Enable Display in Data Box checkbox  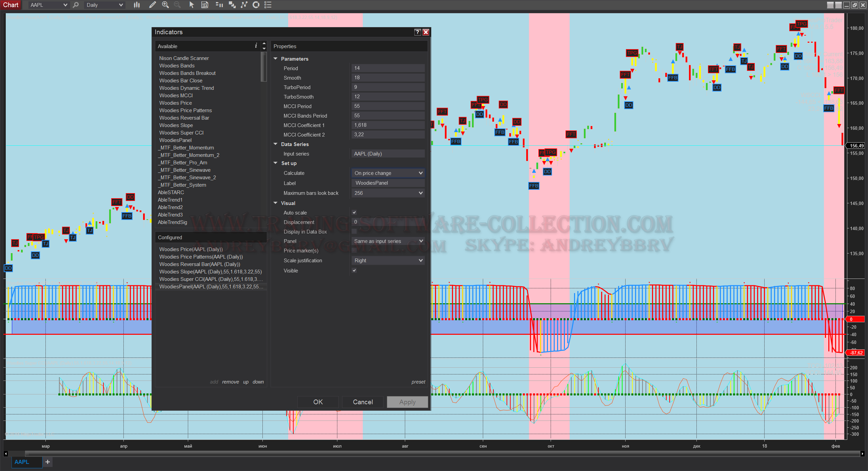pos(354,231)
